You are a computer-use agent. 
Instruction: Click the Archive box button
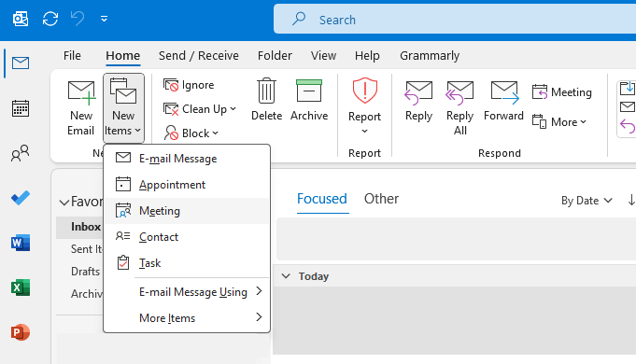(x=309, y=100)
